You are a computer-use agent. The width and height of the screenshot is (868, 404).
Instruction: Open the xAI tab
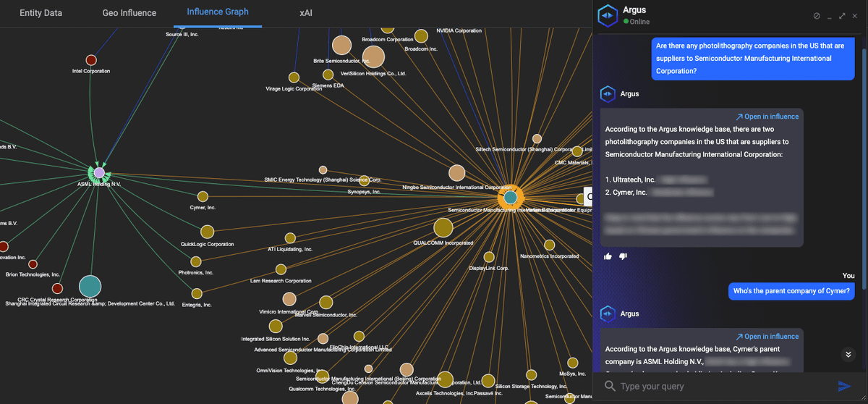click(x=305, y=13)
